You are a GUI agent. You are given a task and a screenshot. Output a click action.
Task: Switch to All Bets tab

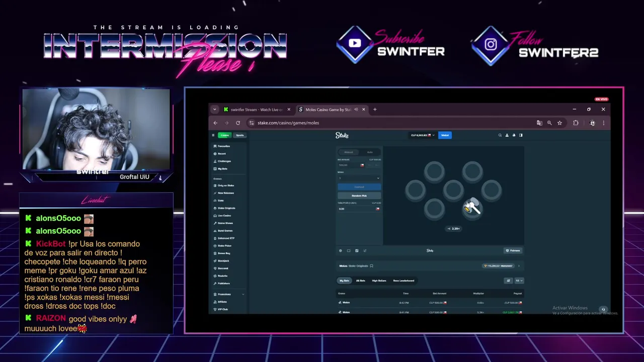pyautogui.click(x=361, y=281)
